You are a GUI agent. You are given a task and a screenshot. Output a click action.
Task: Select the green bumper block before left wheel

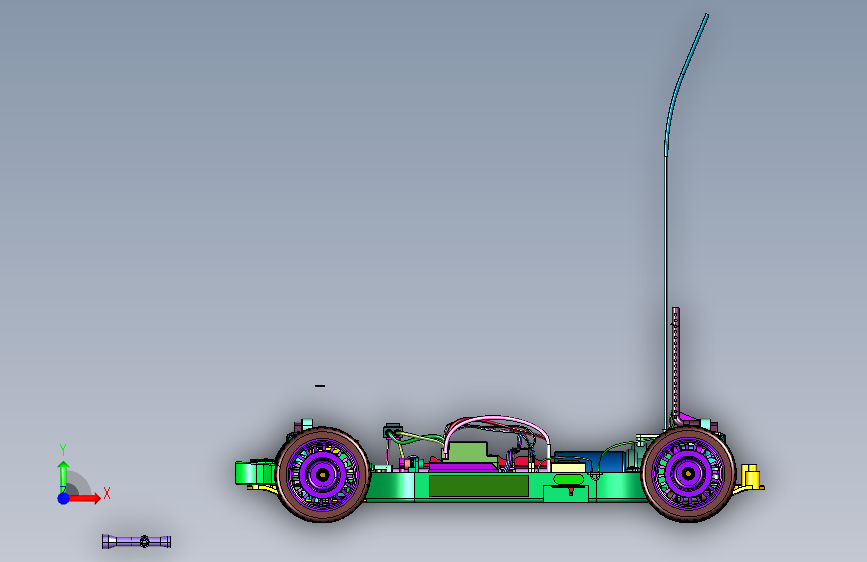[255, 473]
